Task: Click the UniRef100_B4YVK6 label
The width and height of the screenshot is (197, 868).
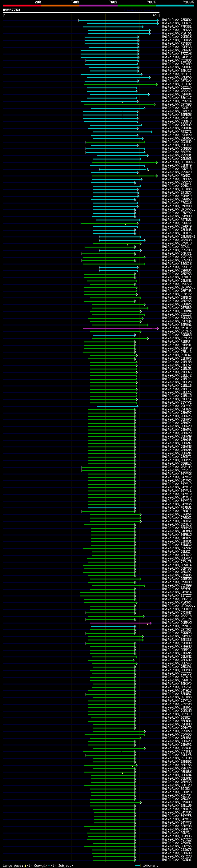Action: point(177,474)
